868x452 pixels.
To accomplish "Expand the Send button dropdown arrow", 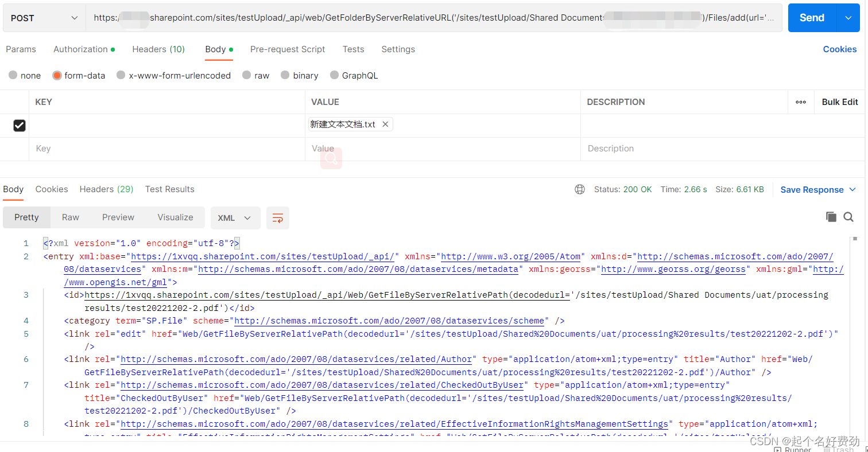I will coord(848,18).
